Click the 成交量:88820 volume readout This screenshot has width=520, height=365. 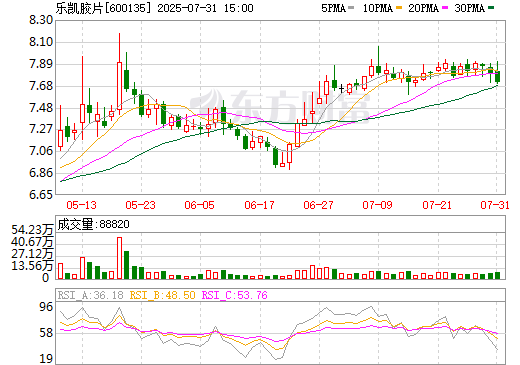[x=93, y=224]
